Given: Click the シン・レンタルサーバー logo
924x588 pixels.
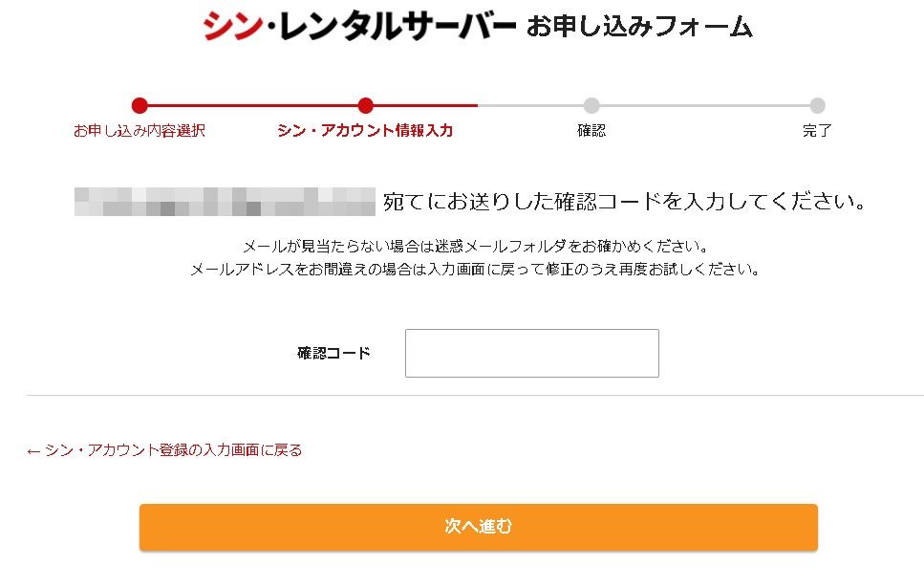Looking at the screenshot, I should click(x=358, y=26).
